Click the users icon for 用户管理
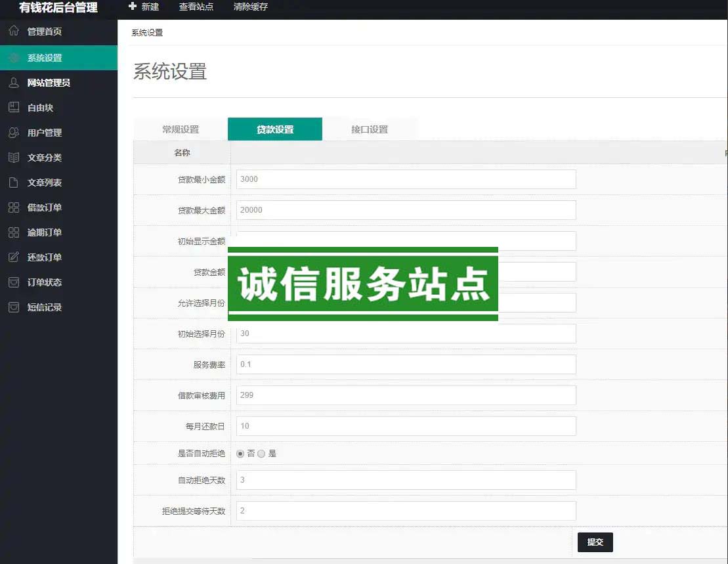This screenshot has width=728, height=564. [14, 133]
